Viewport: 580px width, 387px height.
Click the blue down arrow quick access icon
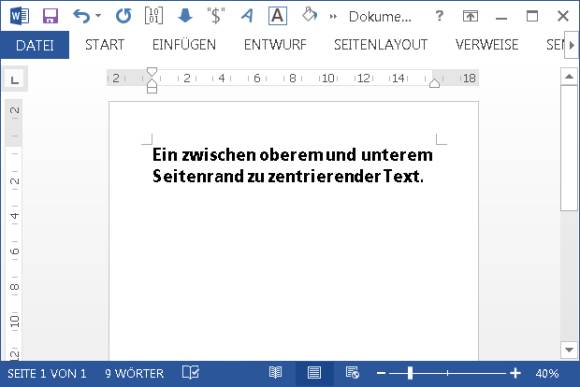tap(185, 16)
